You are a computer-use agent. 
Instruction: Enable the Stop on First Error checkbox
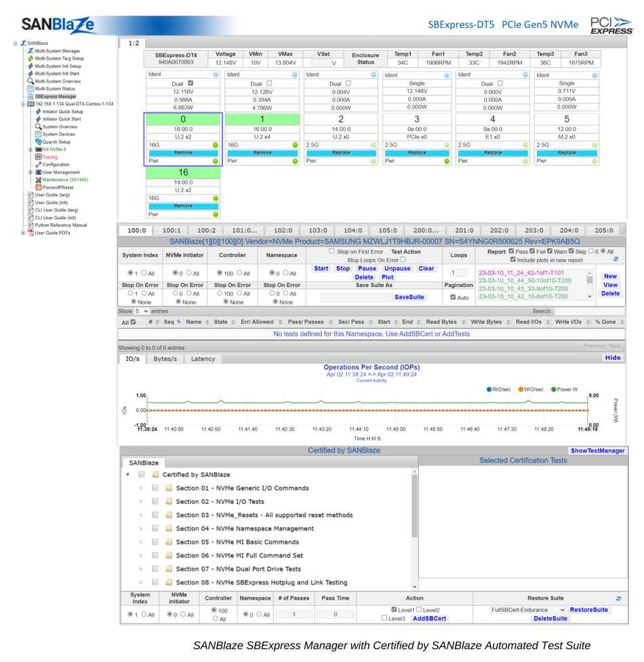331,251
